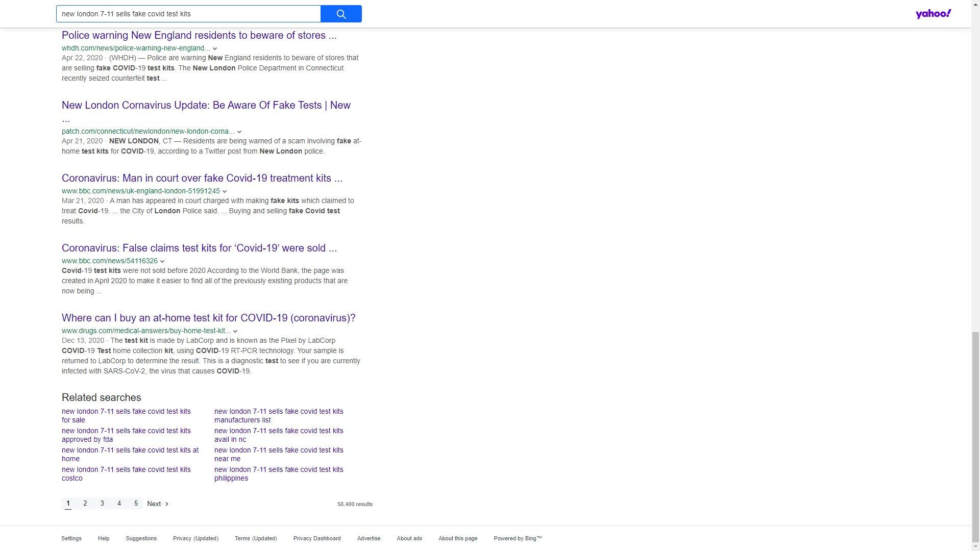
Task: Open 'Where can I buy an at-home test kit' result
Action: [x=208, y=318]
